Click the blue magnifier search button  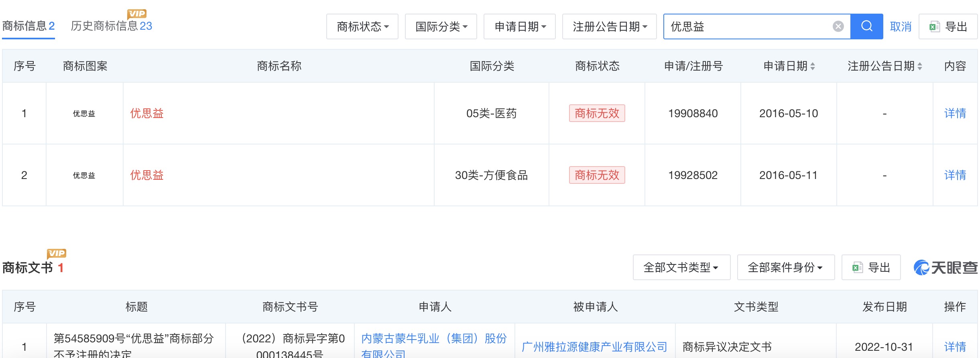(x=866, y=26)
